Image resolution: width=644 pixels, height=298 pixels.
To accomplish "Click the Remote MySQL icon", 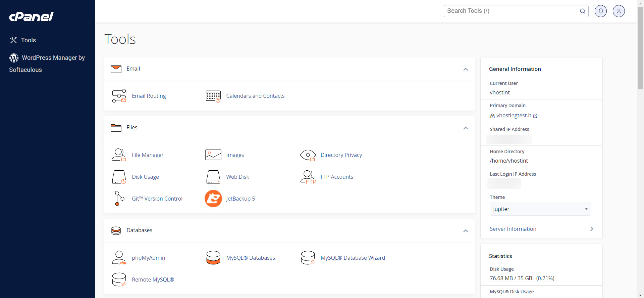I will [119, 280].
